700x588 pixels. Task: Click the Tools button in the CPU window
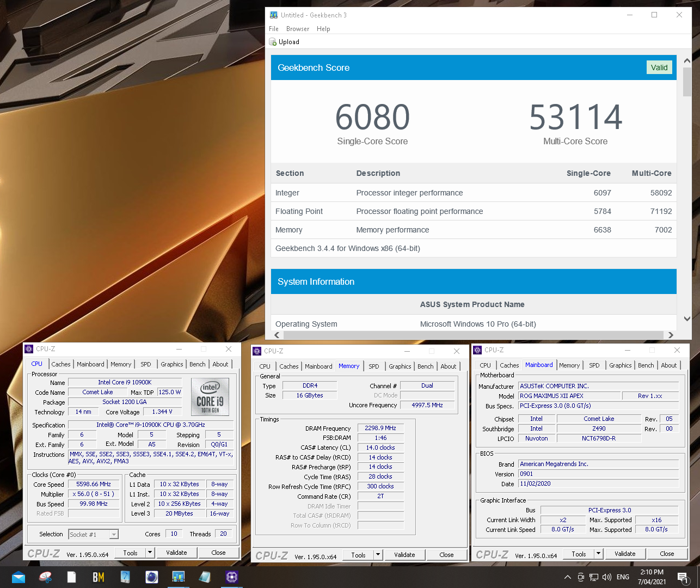click(x=131, y=553)
